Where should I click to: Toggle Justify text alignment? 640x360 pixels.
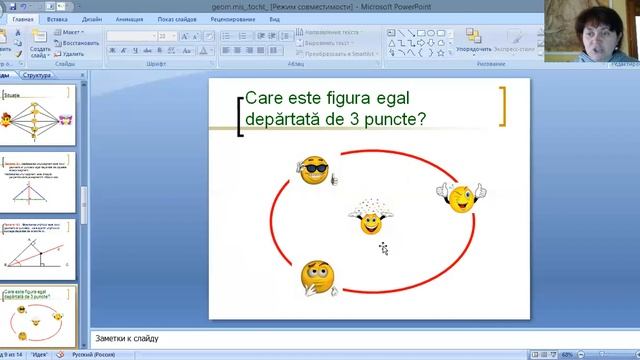pyautogui.click(x=261, y=51)
